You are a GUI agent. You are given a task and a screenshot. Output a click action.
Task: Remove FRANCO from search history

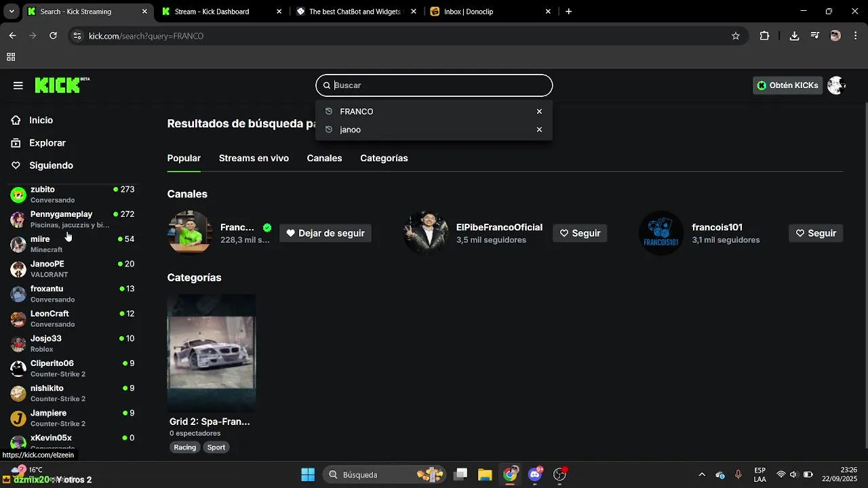539,112
